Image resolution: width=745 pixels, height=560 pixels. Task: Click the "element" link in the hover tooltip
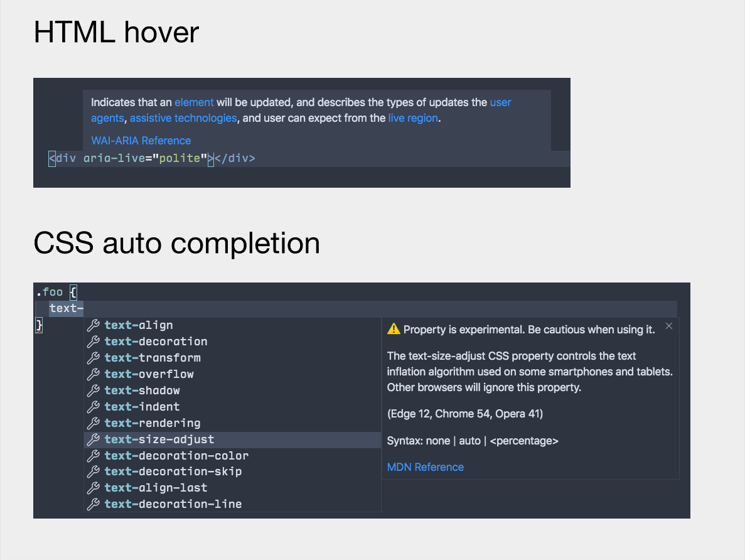194,102
